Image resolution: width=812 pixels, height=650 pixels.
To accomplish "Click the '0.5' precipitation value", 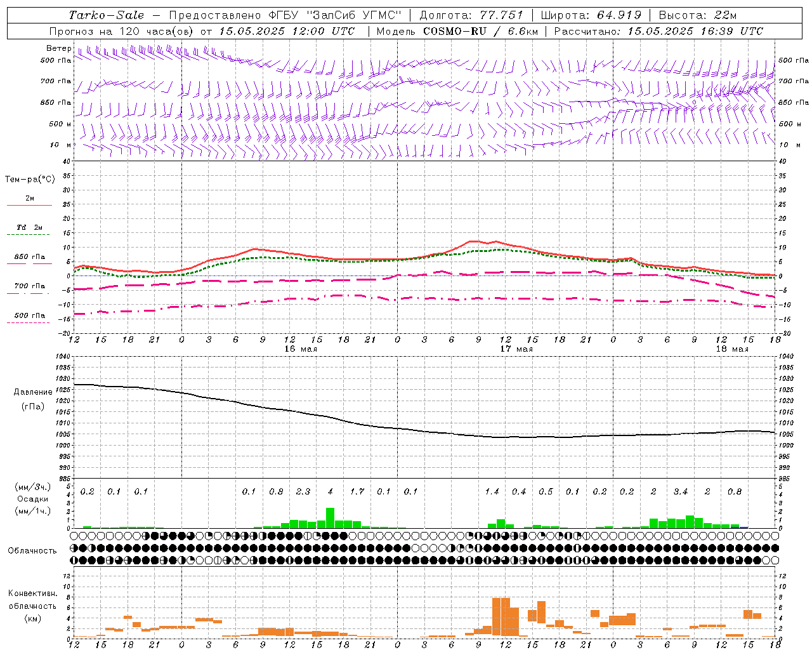I will [546, 491].
